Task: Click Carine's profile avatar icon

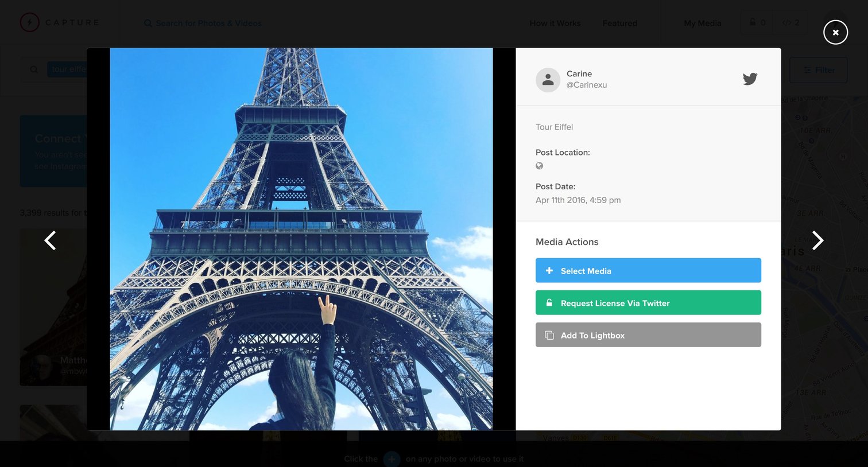Action: 548,80
